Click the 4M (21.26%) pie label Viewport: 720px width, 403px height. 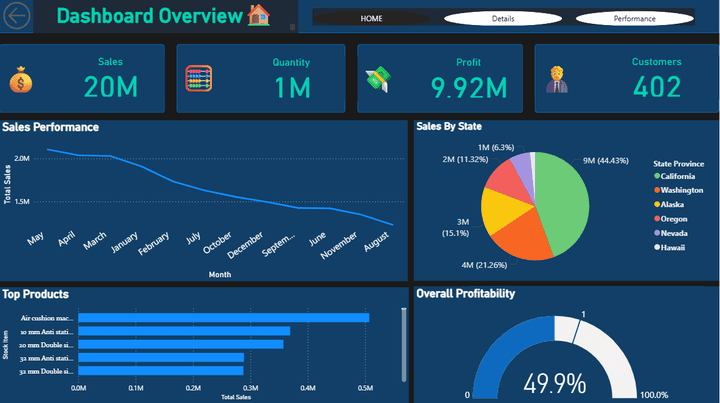click(x=484, y=265)
